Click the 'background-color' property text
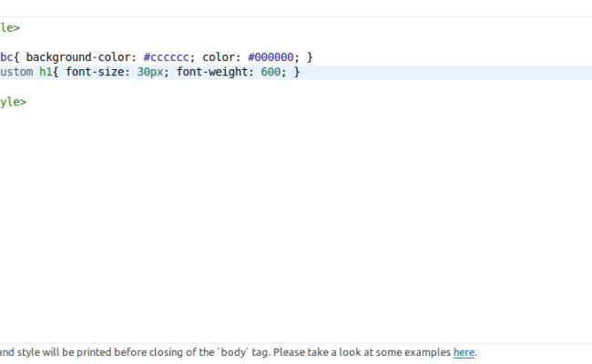Viewport: 592px width, 364px height. click(78, 57)
